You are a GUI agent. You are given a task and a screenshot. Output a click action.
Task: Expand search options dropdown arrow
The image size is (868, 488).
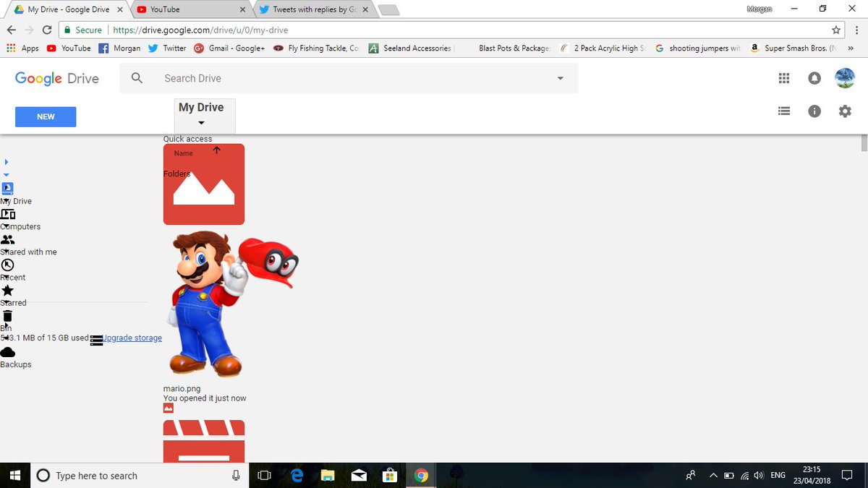[x=560, y=78]
